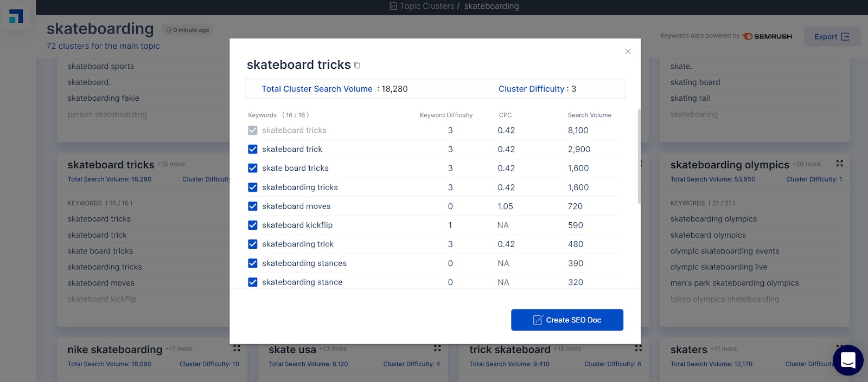Viewport: 868px width, 382px height.
Task: Open the chat support widget
Action: pos(847,360)
